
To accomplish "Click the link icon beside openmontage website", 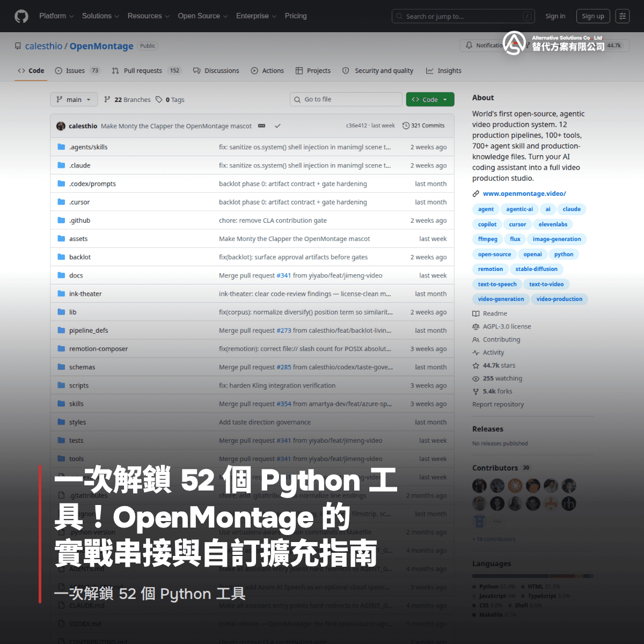I will tap(475, 194).
